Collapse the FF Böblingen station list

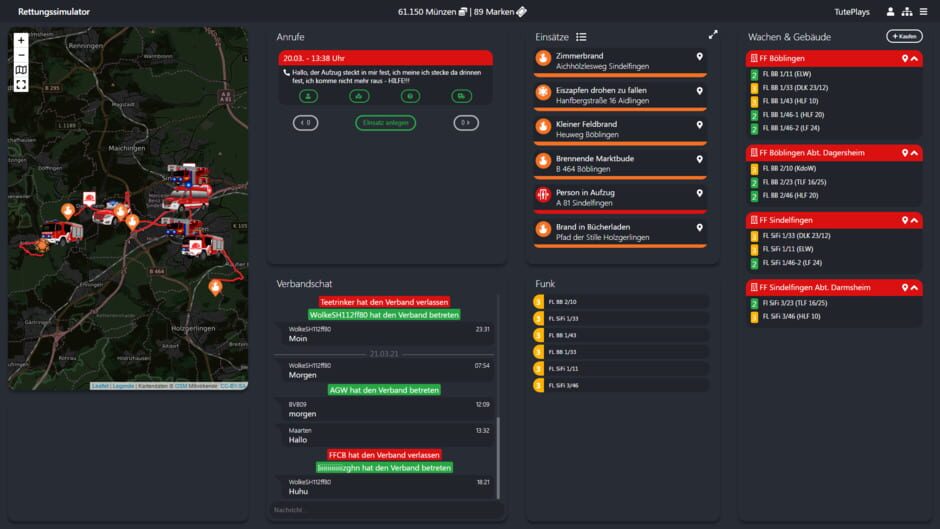[914, 59]
